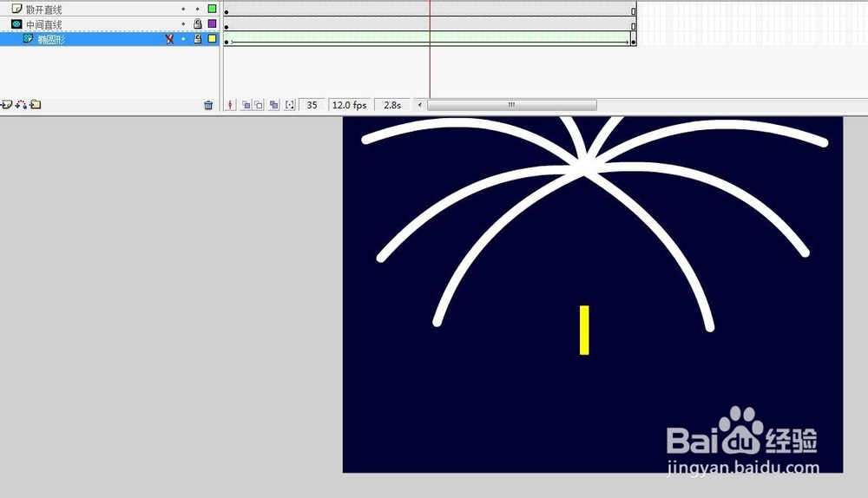Select the 散开直线 layer name
Image resolution: width=868 pixels, height=498 pixels.
point(43,10)
